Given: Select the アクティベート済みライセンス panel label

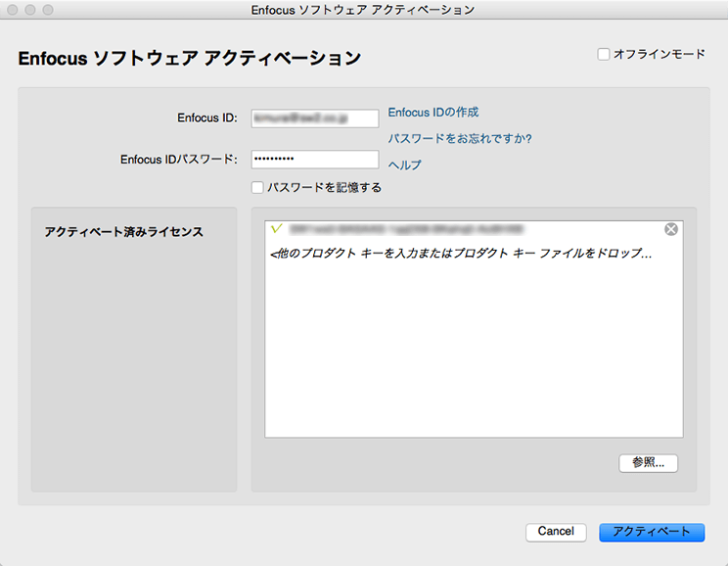Looking at the screenshot, I should pos(124,232).
